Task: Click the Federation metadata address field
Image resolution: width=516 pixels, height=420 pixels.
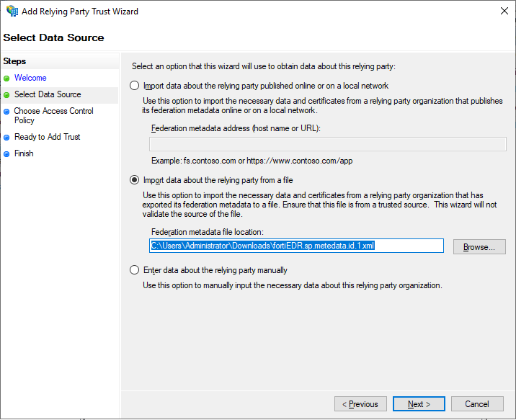Action: [x=317, y=144]
